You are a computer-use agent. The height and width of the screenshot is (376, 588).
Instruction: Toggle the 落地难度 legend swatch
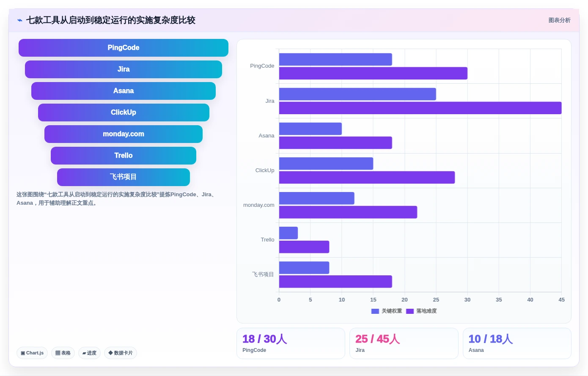410,311
